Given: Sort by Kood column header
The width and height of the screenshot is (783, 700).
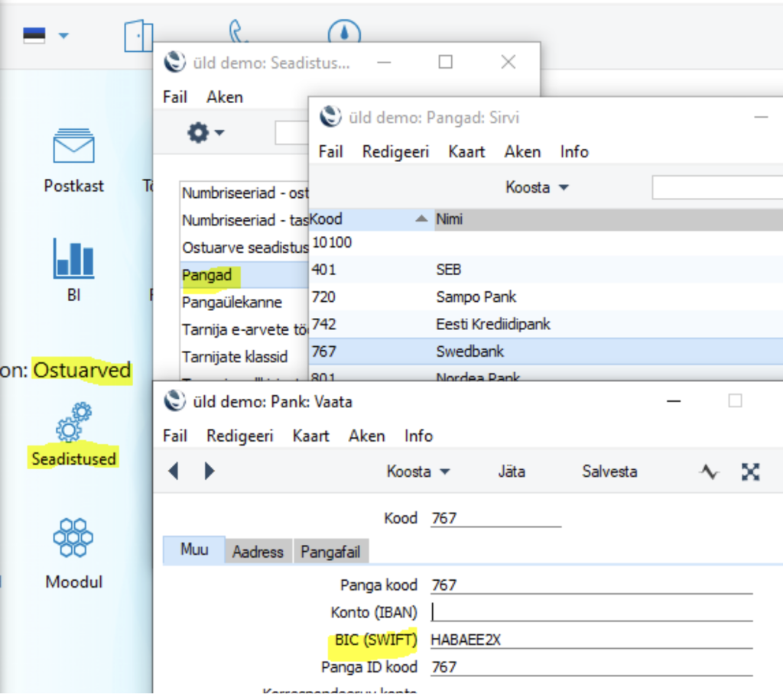Looking at the screenshot, I should tap(367, 219).
